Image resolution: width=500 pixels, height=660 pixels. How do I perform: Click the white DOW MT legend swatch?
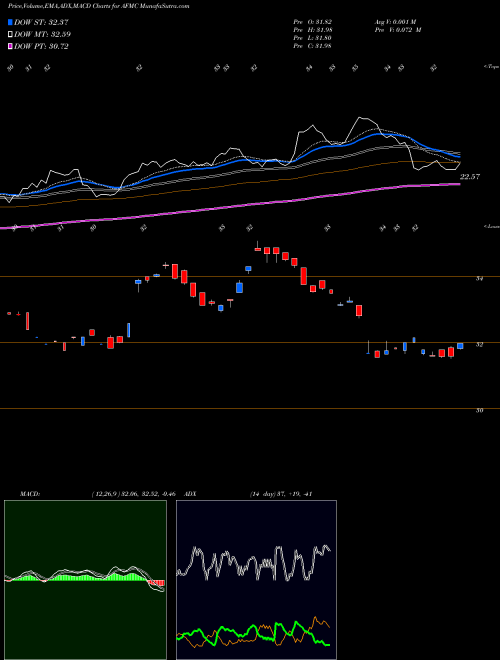[10, 35]
